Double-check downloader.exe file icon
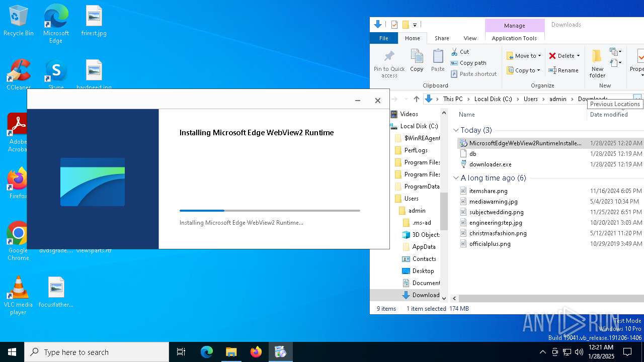Viewport: 644px width, 362px height. coord(464,164)
